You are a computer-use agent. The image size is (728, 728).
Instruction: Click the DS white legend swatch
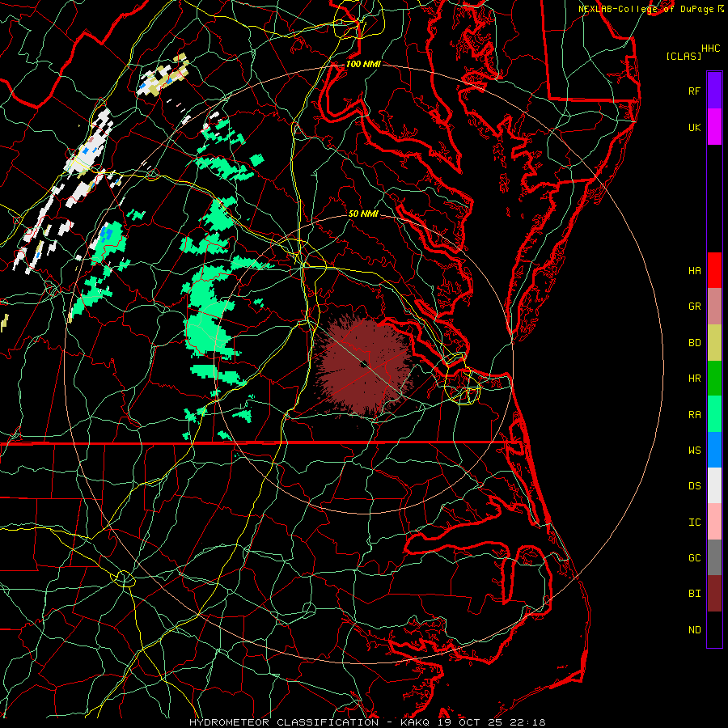coord(714,485)
